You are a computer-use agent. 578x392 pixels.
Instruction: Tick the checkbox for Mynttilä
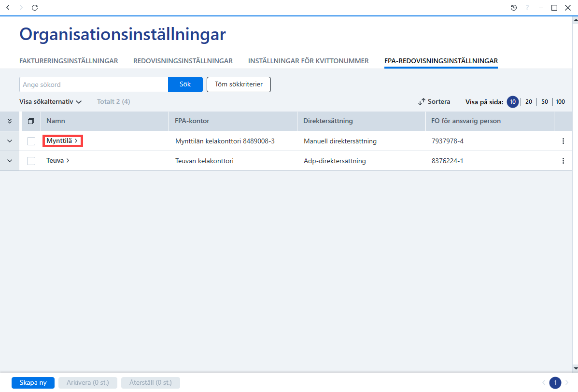[x=31, y=141]
